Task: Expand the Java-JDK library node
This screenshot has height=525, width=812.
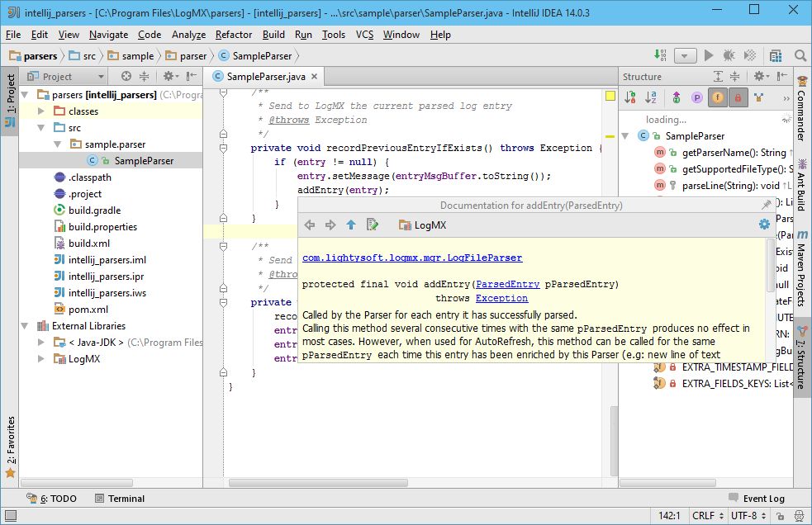Action: (x=41, y=343)
